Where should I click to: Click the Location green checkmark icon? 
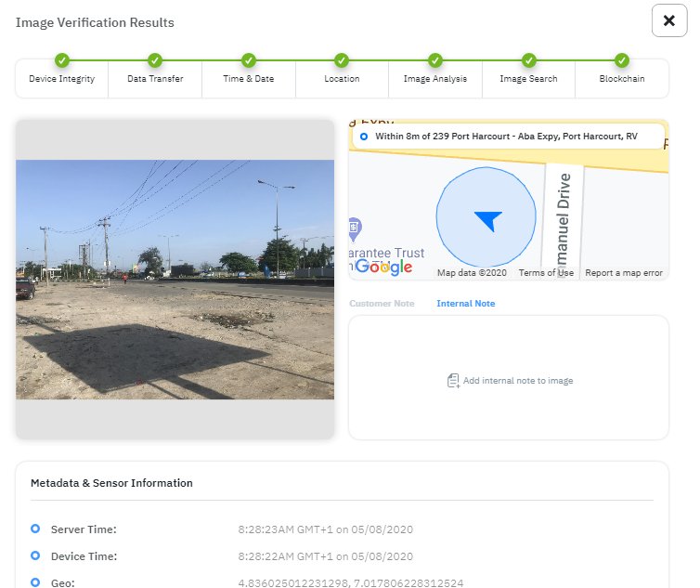pyautogui.click(x=342, y=59)
